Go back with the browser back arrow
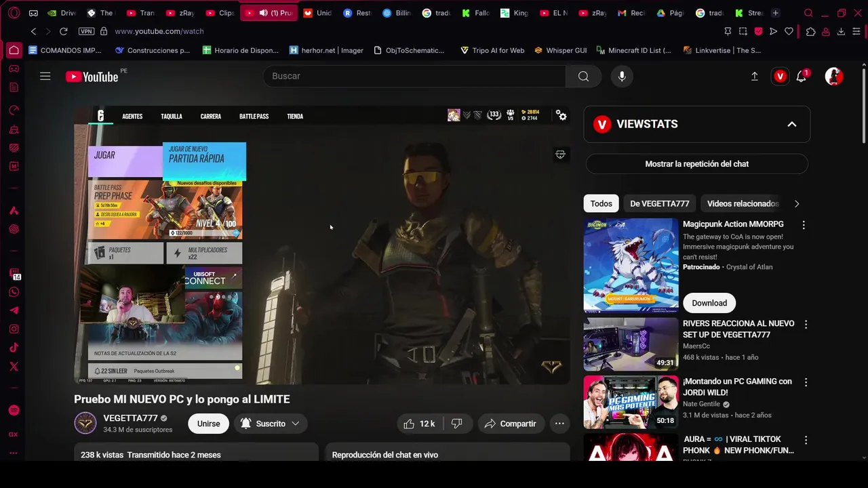 point(33,31)
